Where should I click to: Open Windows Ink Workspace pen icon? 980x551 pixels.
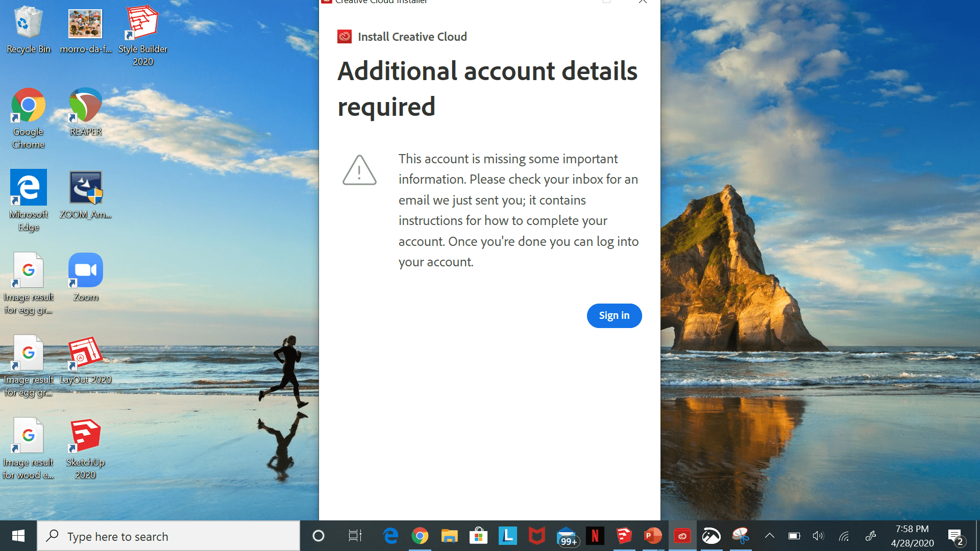(x=871, y=536)
